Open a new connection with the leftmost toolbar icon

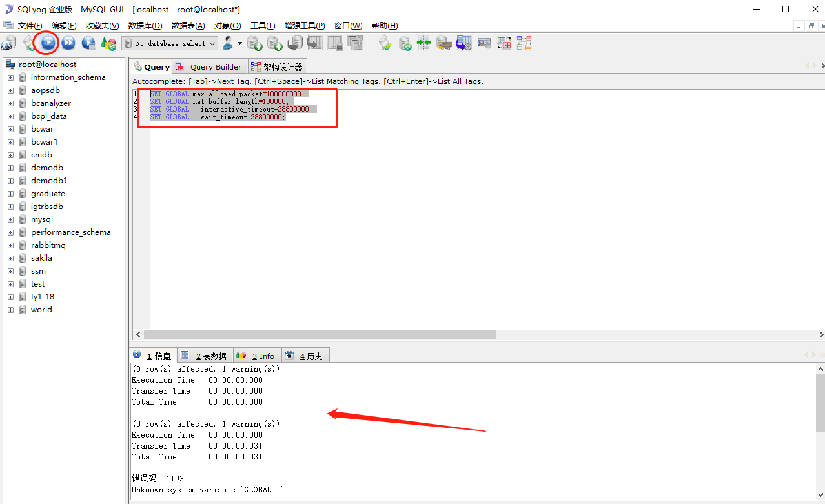(8, 43)
